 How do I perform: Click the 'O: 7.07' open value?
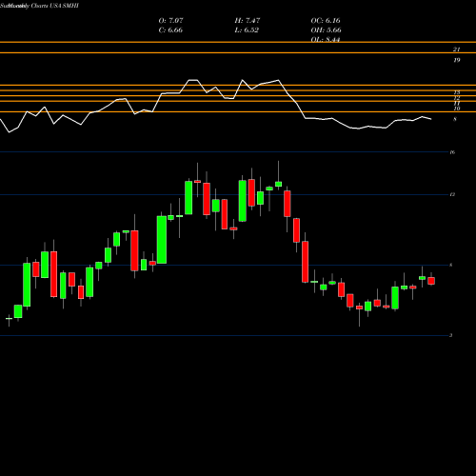point(170,21)
